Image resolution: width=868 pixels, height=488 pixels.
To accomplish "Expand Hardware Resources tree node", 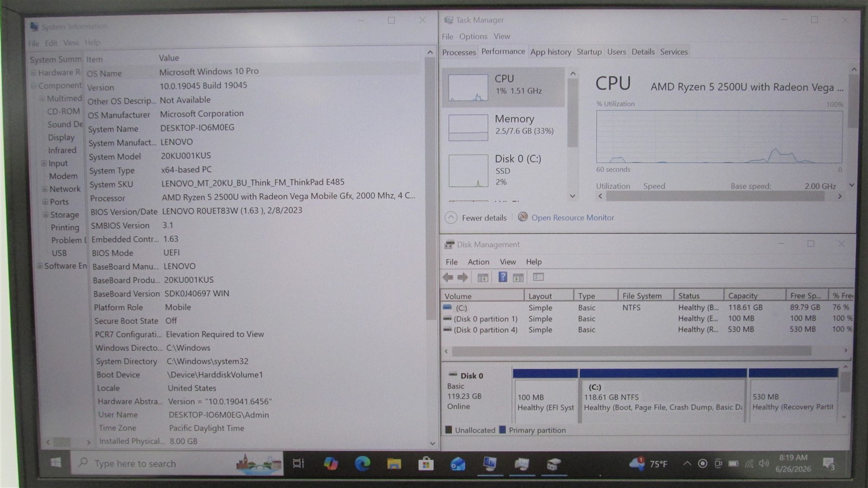I will point(34,73).
